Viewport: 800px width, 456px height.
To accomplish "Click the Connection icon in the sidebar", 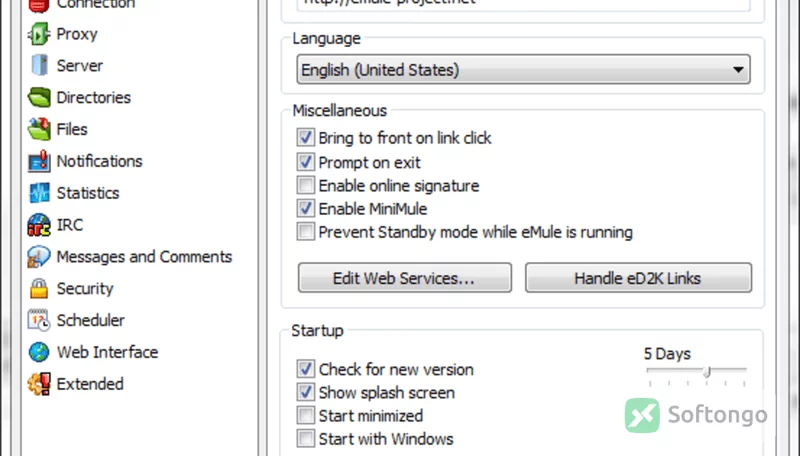I will [39, 6].
